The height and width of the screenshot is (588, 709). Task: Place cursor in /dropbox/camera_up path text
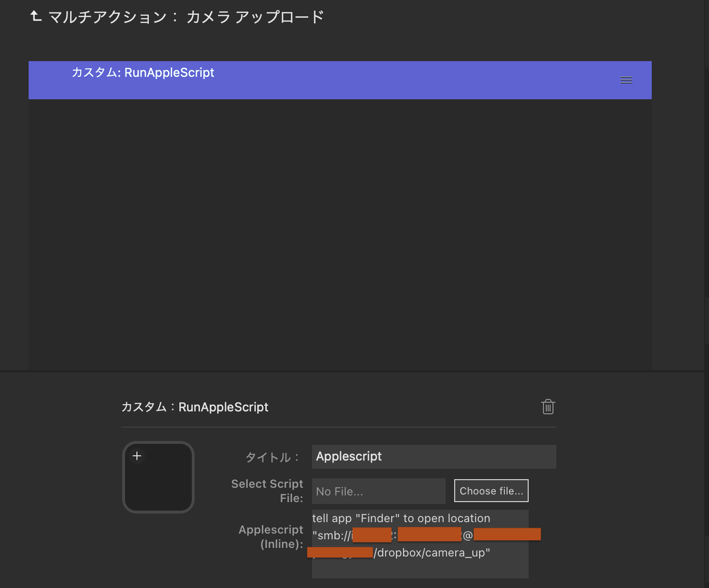pos(432,553)
